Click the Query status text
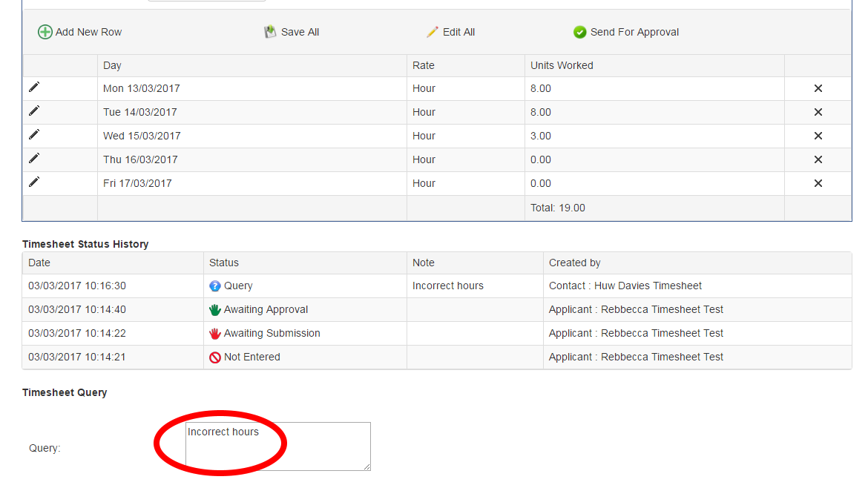Screen dimensions: 868x488 coord(238,286)
